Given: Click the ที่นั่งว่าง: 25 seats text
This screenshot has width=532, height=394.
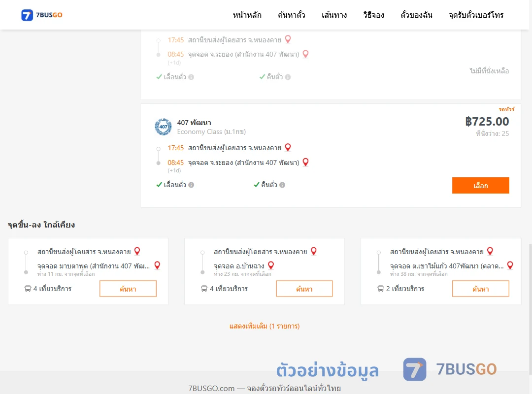Looking at the screenshot, I should tap(492, 133).
